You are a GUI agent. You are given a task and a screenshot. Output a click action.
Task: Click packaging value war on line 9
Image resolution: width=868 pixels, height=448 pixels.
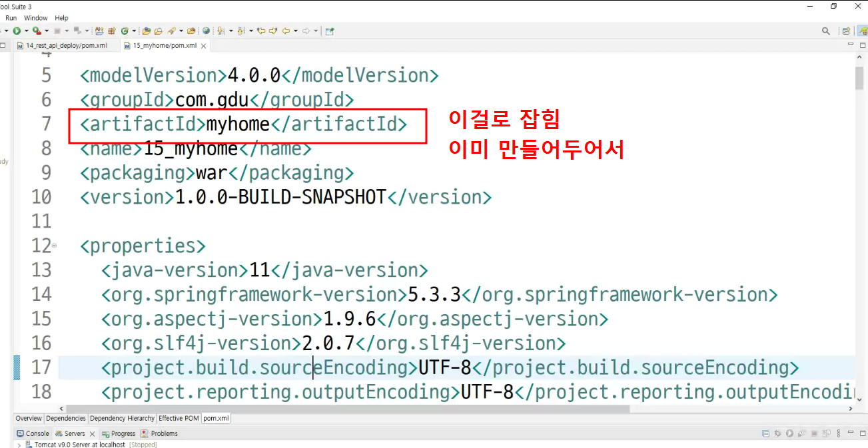pos(212,173)
